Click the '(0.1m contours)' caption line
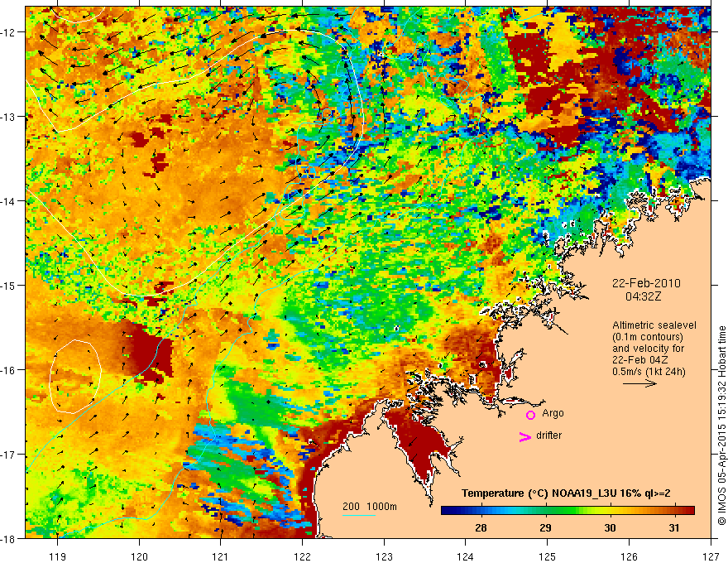This screenshot has height=563, width=728. (x=648, y=337)
